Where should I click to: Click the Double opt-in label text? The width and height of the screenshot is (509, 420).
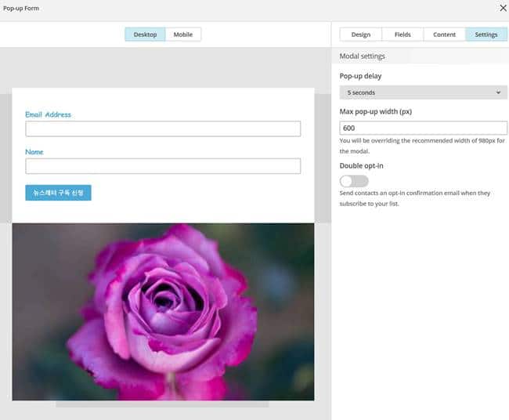[x=361, y=166]
